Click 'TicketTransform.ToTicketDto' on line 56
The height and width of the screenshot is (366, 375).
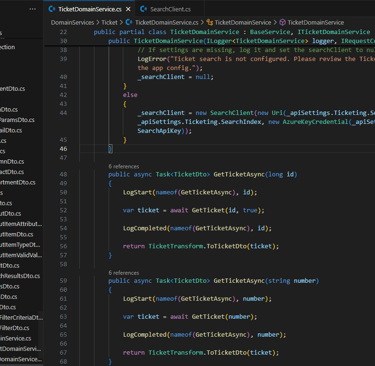tap(197, 246)
